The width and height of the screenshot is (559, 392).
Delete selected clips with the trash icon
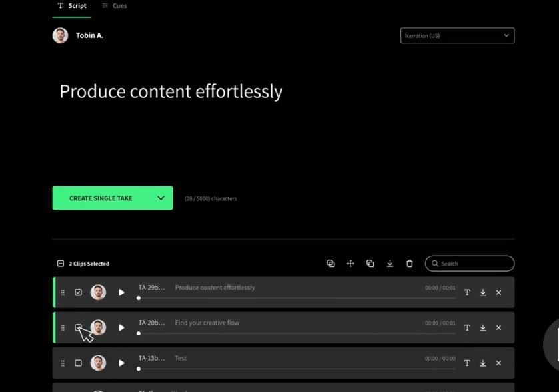[x=410, y=263]
